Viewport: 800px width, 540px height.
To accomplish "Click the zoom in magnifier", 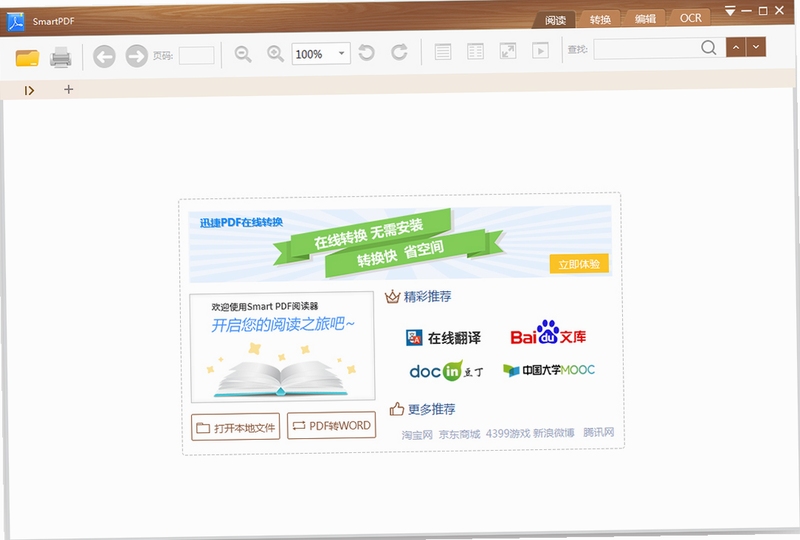I will coord(276,54).
